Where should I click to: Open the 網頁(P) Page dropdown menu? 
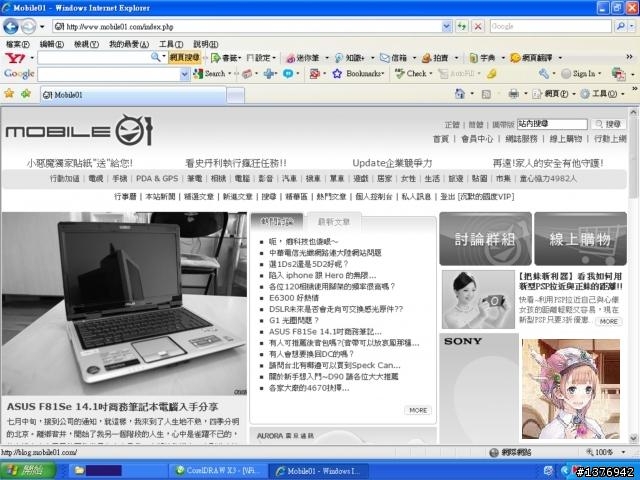click(x=553, y=94)
